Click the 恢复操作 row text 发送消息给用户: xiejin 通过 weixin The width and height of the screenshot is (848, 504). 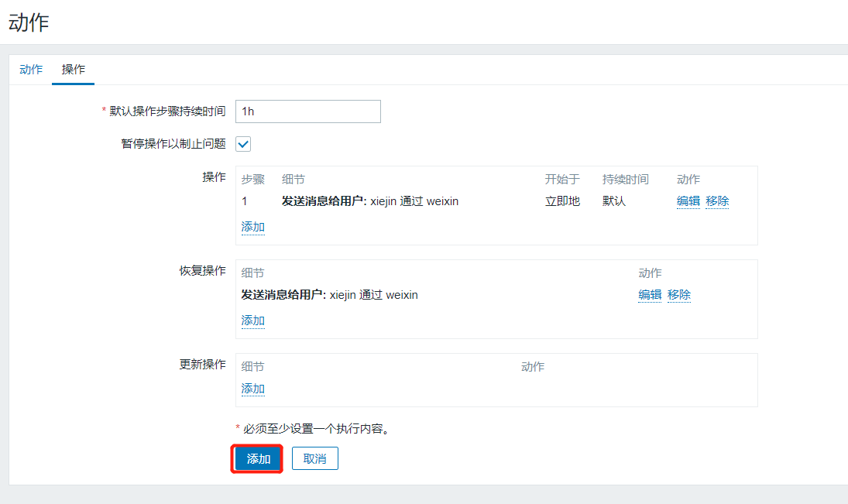(x=329, y=295)
